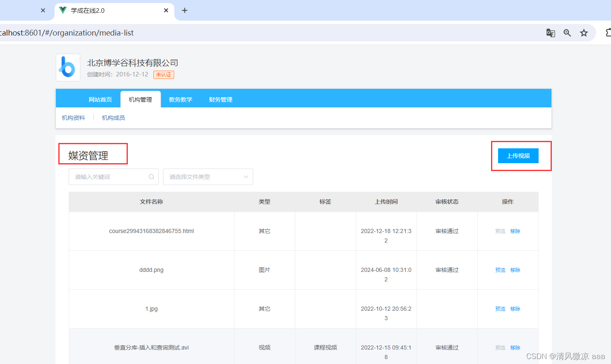Screen dimensions: 611x364
Task: Click the 上传视频 upload button
Action: (x=518, y=156)
